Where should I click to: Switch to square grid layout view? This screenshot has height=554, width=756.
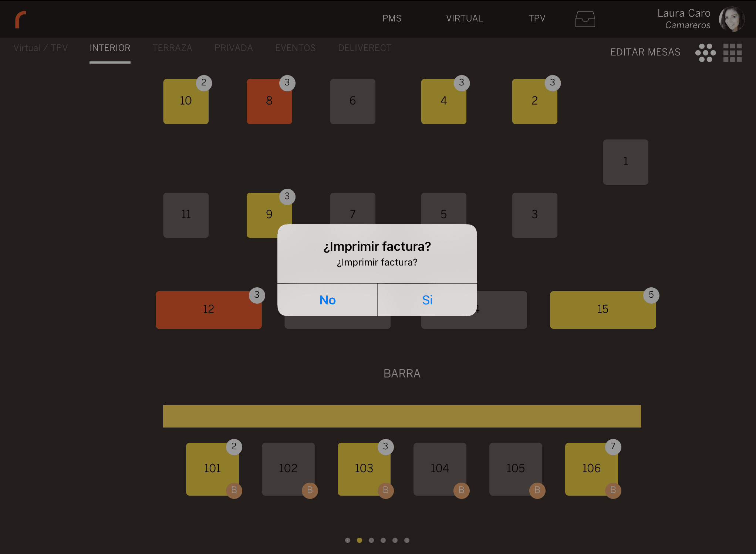pyautogui.click(x=732, y=53)
